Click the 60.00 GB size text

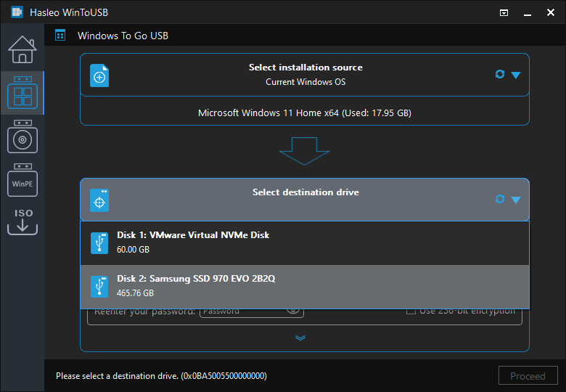pyautogui.click(x=133, y=250)
